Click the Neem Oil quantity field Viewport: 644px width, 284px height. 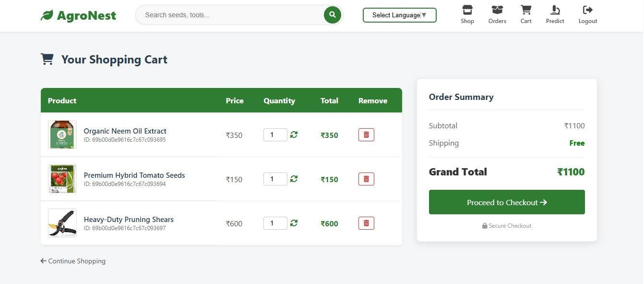[x=275, y=135]
